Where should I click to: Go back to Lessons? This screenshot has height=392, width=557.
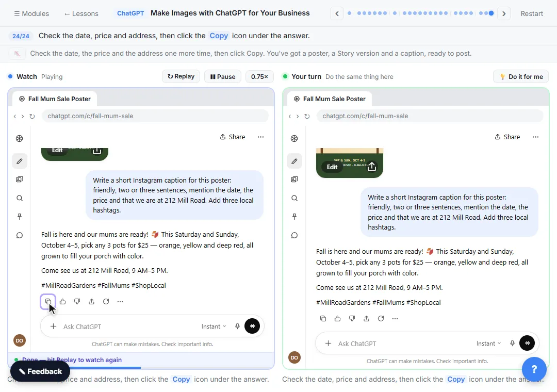tap(81, 13)
